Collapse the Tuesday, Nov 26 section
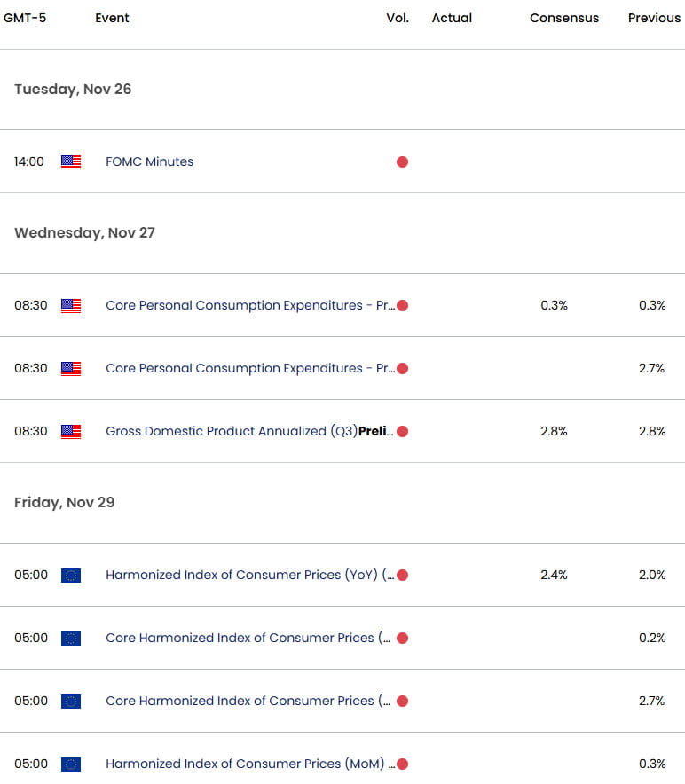Viewport: 685px width, 784px height. tap(72, 89)
